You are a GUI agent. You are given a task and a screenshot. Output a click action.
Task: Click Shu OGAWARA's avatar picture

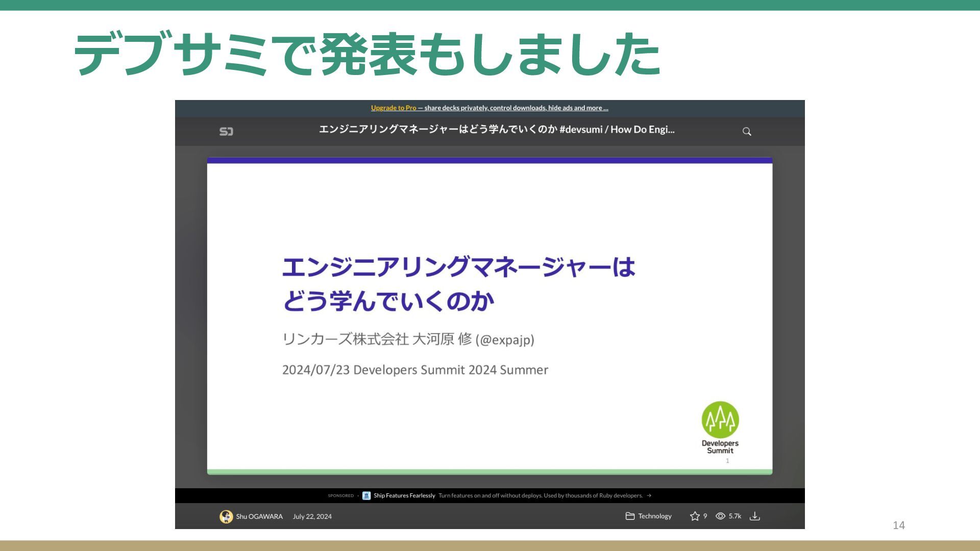point(226,517)
